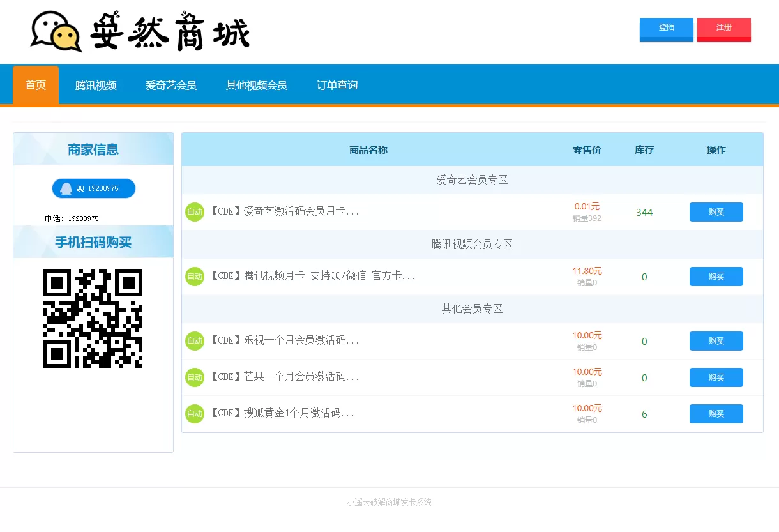This screenshot has height=532, width=779.
Task: Open the 【CDK】搜狐黄金1个月激活码 product name
Action: coord(282,413)
